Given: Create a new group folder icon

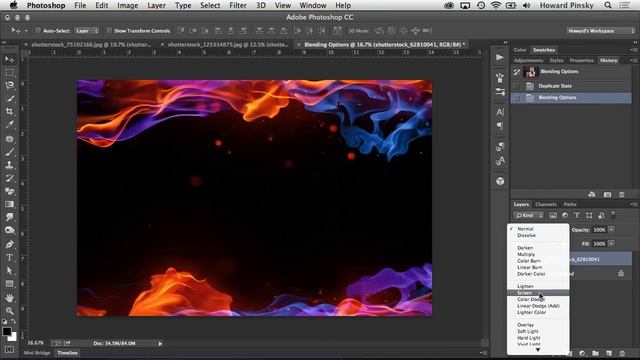Looking at the screenshot, I should pyautogui.click(x=596, y=353).
